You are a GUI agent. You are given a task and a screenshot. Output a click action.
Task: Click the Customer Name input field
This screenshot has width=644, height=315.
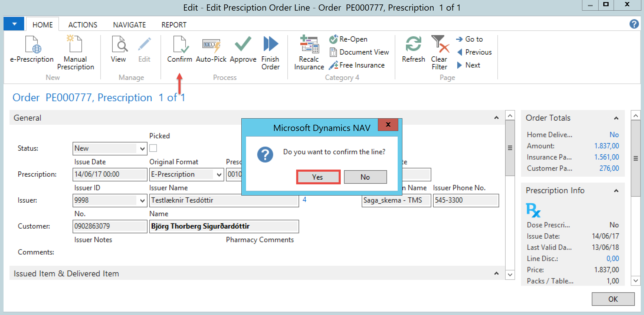click(224, 226)
